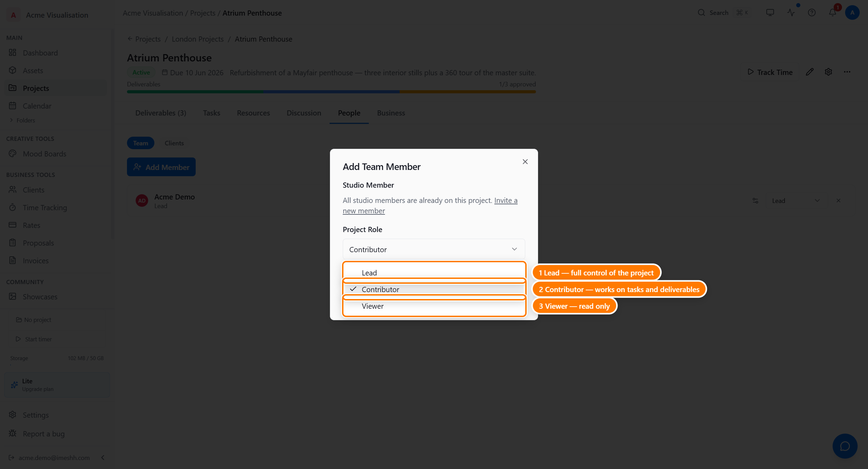Close the Add Team Member dialog

[x=525, y=162]
